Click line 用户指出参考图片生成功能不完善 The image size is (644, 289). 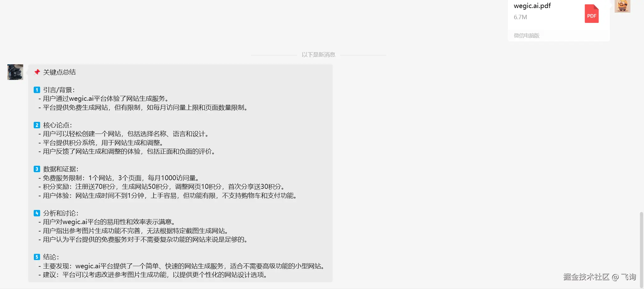tap(134, 231)
